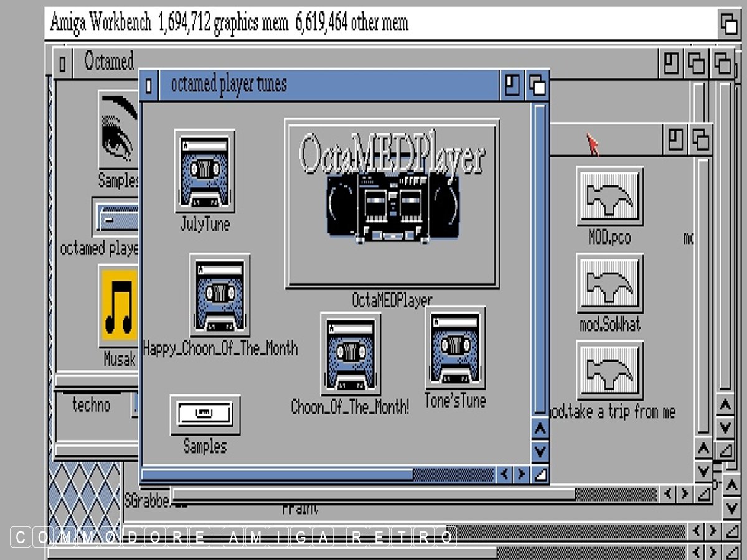The height and width of the screenshot is (560, 747).
Task: Open the Musak music note icon
Action: point(118,306)
